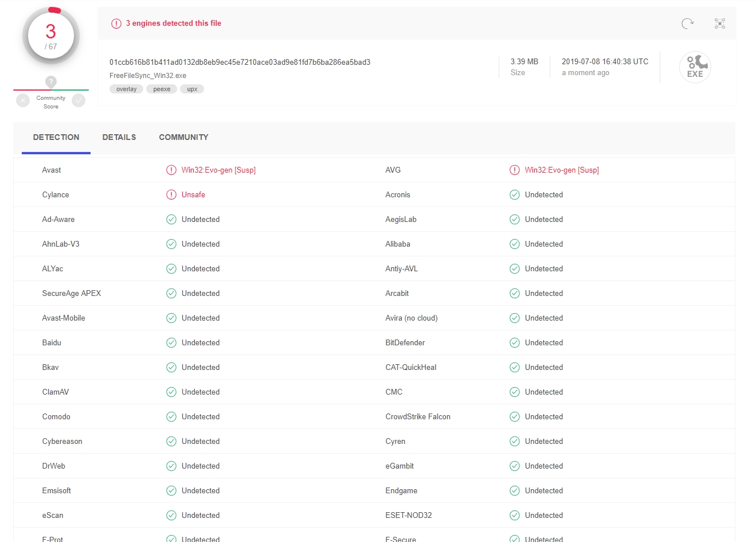Click the 2019-07-08 16:40:38 UTC timestamp
The image size is (756, 542).
coord(605,61)
